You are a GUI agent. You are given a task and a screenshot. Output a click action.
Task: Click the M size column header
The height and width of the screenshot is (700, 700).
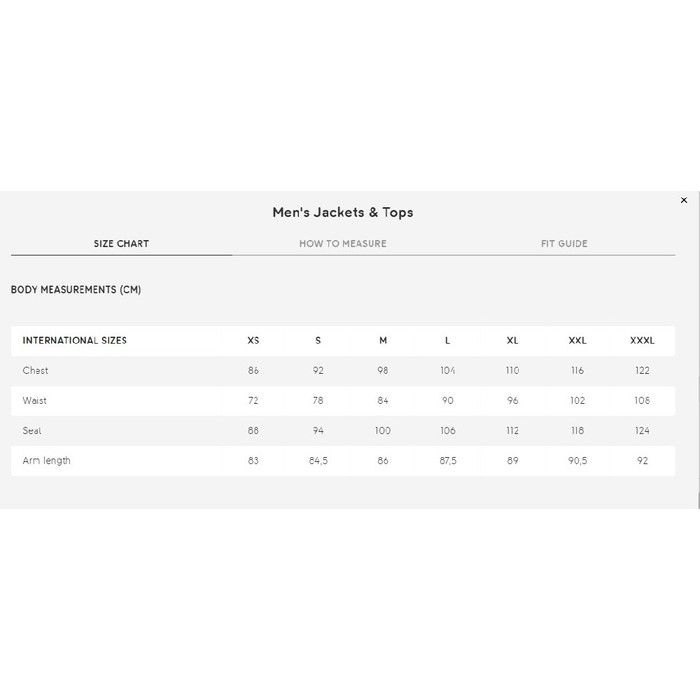(x=383, y=341)
